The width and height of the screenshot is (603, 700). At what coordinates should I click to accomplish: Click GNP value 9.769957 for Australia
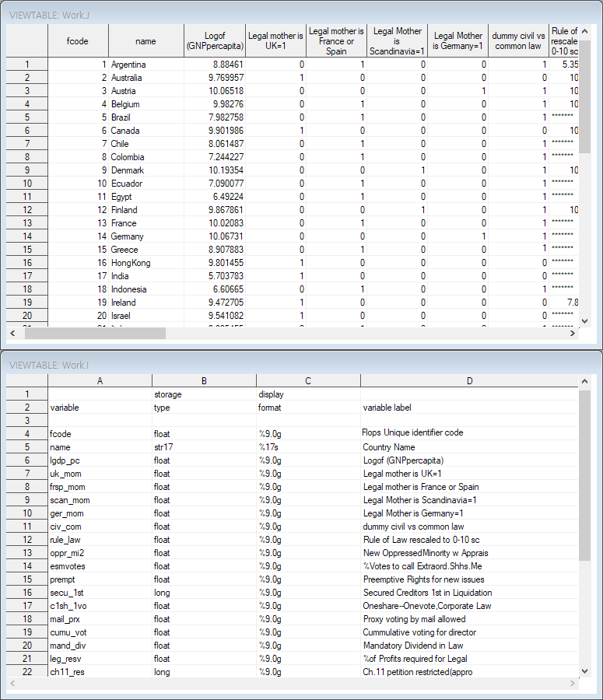tap(215, 78)
